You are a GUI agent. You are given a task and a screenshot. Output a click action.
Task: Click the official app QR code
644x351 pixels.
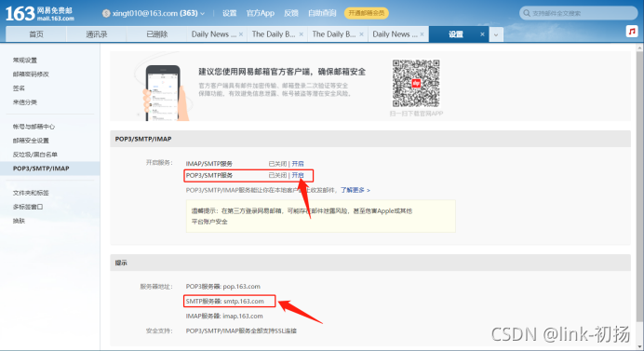416,84
